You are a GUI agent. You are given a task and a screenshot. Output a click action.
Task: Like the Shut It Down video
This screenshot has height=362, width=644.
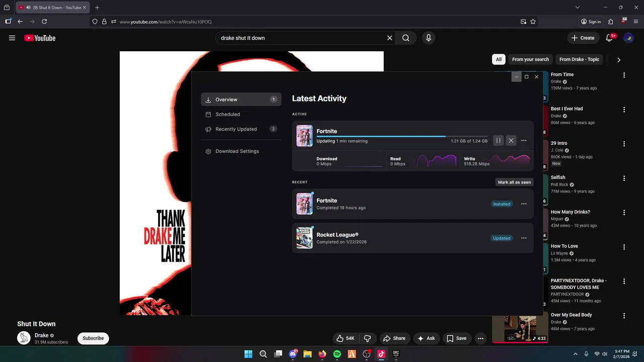(x=346, y=338)
